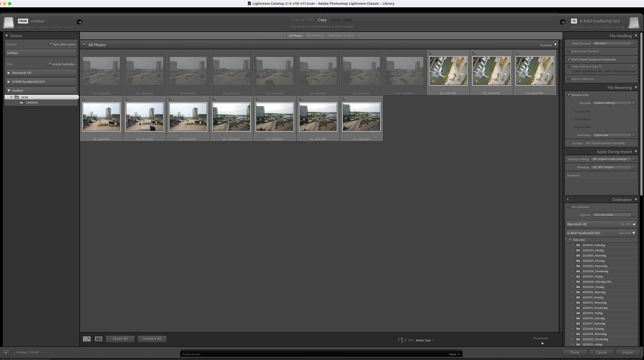Viewport: 644px width, 360px height.
Task: Click the source arrow next to Untitled
Action: point(79,22)
